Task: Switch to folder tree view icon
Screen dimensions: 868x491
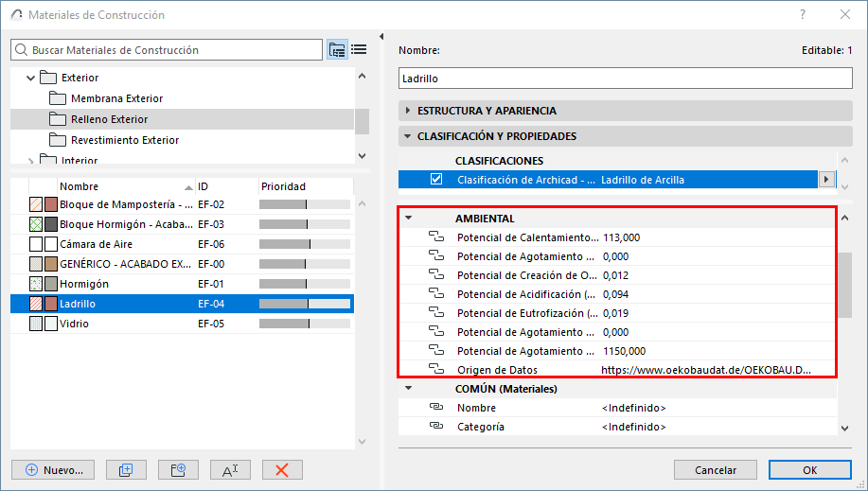Action: click(337, 50)
